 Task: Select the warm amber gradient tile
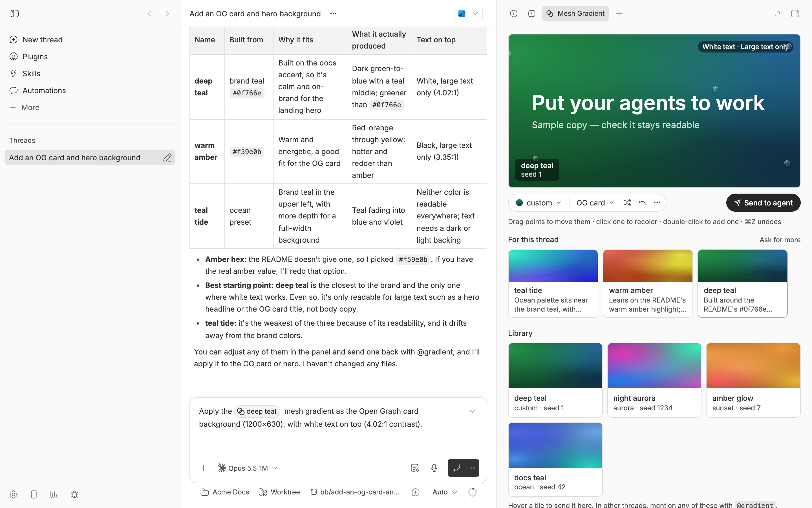pyautogui.click(x=648, y=284)
